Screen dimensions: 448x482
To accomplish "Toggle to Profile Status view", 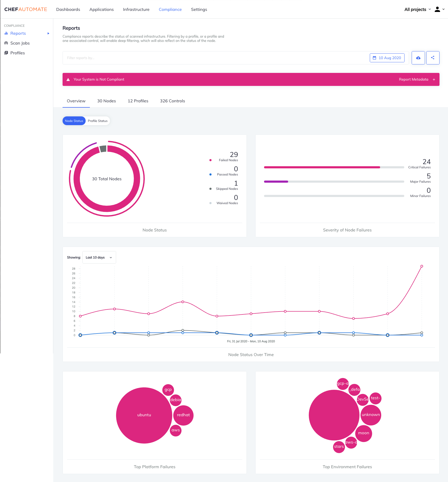I will (x=98, y=121).
